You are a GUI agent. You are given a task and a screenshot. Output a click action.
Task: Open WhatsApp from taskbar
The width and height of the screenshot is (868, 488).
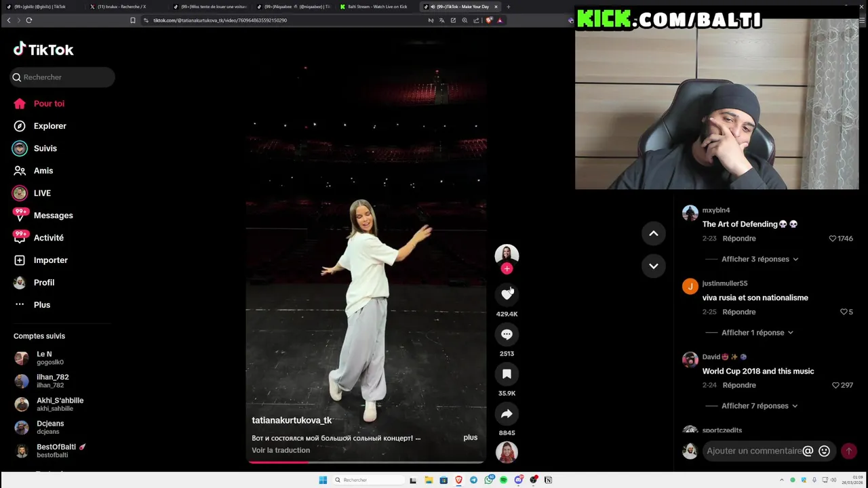tap(488, 480)
